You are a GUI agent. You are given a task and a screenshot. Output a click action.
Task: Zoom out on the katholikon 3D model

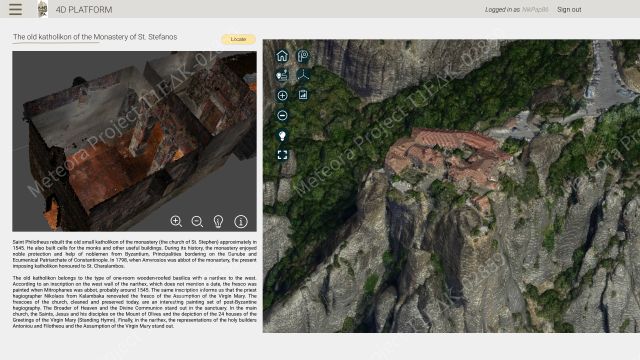pyautogui.click(x=197, y=221)
